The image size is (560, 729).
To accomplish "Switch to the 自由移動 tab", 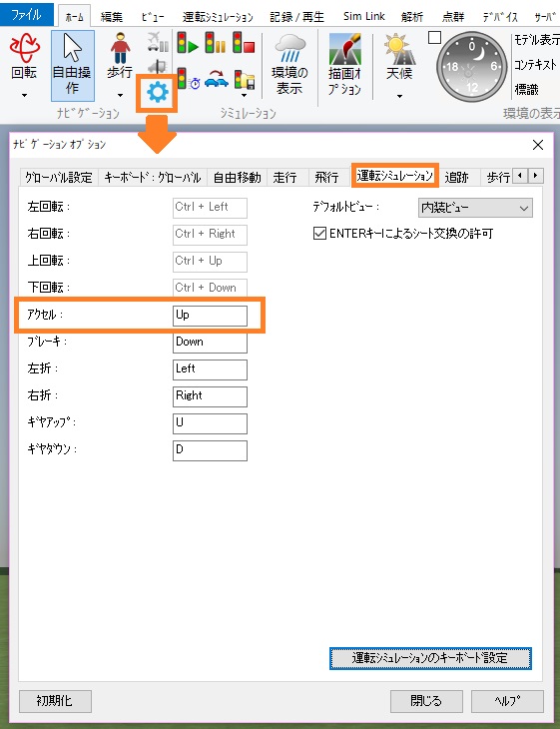I will click(x=237, y=177).
